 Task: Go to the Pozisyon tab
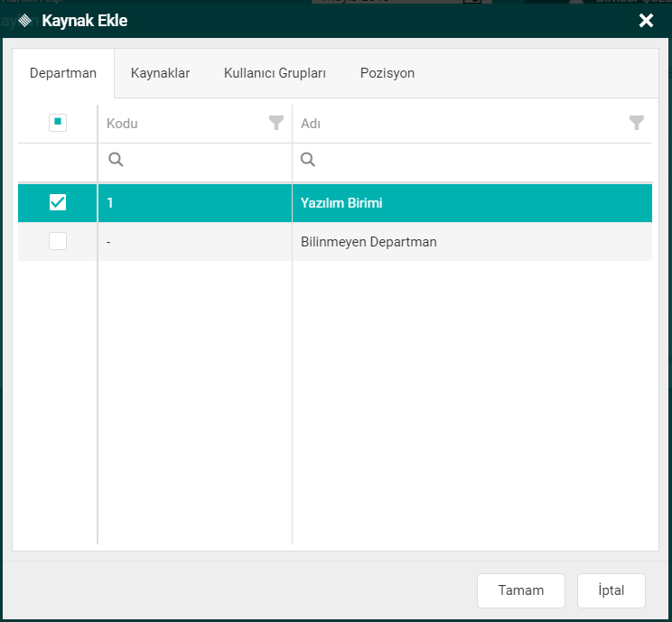pyautogui.click(x=387, y=73)
